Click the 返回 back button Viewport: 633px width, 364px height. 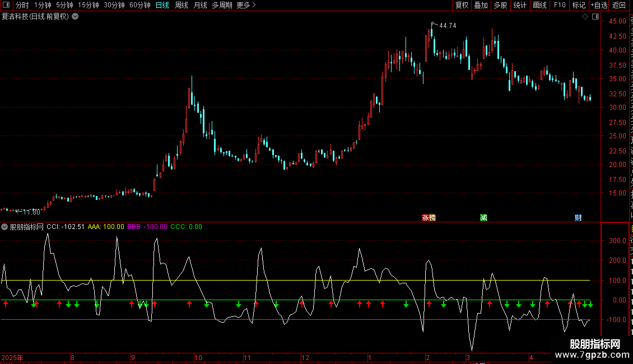click(619, 5)
